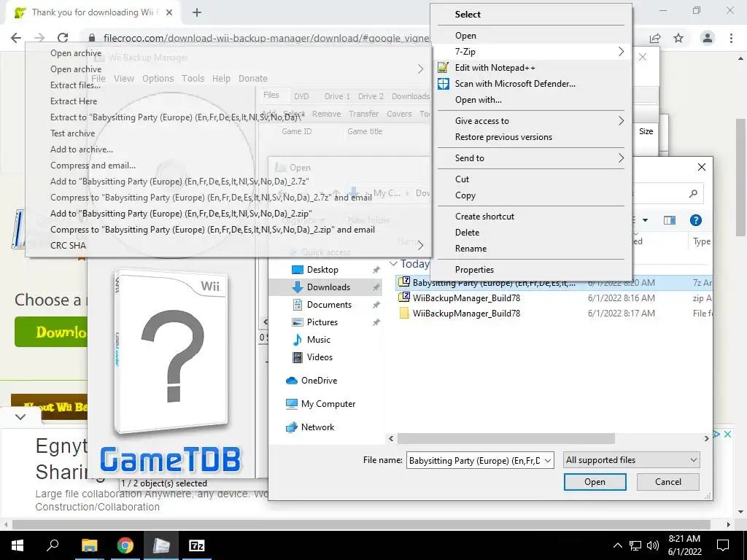This screenshot has height=560, width=747.
Task: Select Downloads folder in sidebar
Action: [328, 287]
